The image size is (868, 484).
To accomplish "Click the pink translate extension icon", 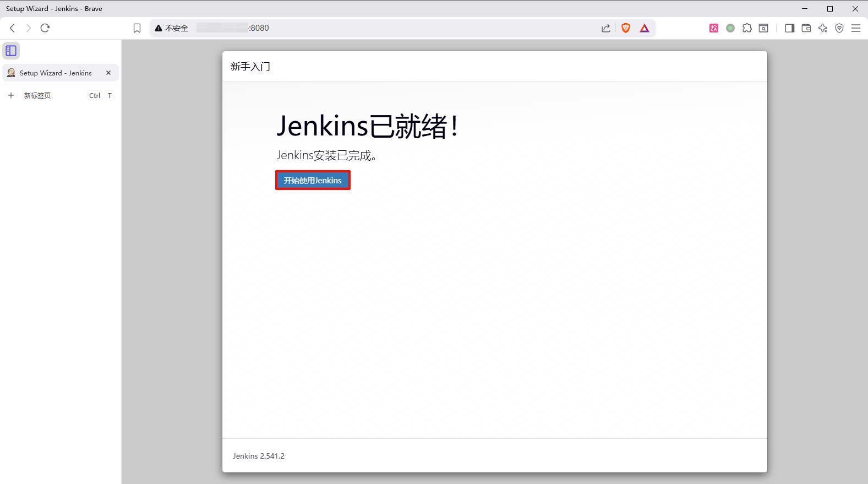I will coord(714,28).
